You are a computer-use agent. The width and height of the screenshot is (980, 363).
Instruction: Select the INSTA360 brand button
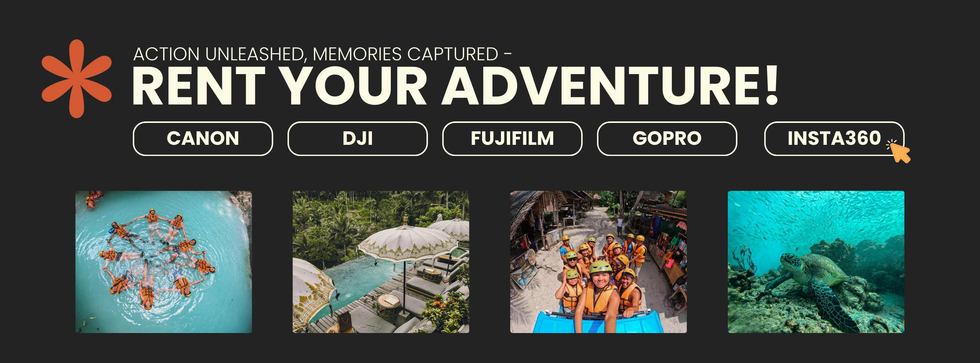(834, 139)
